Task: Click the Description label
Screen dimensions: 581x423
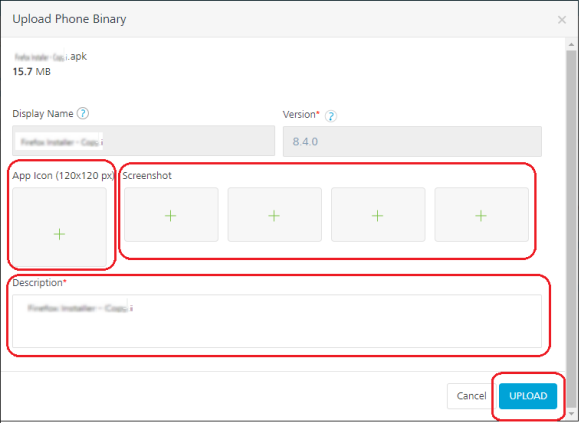Action: coord(40,283)
